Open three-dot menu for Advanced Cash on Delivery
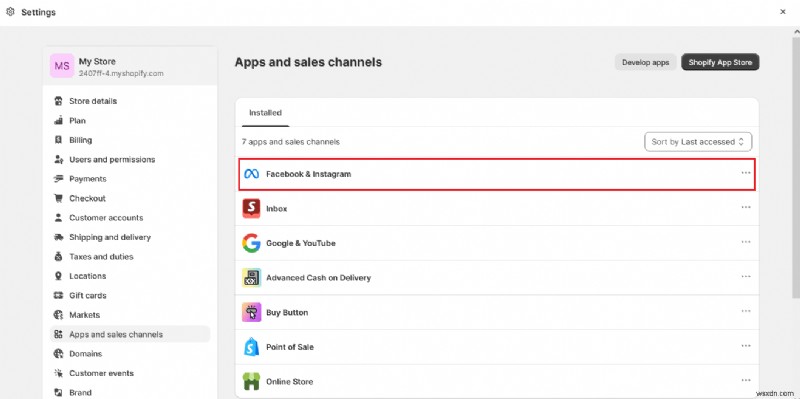The image size is (800, 399). click(x=746, y=277)
